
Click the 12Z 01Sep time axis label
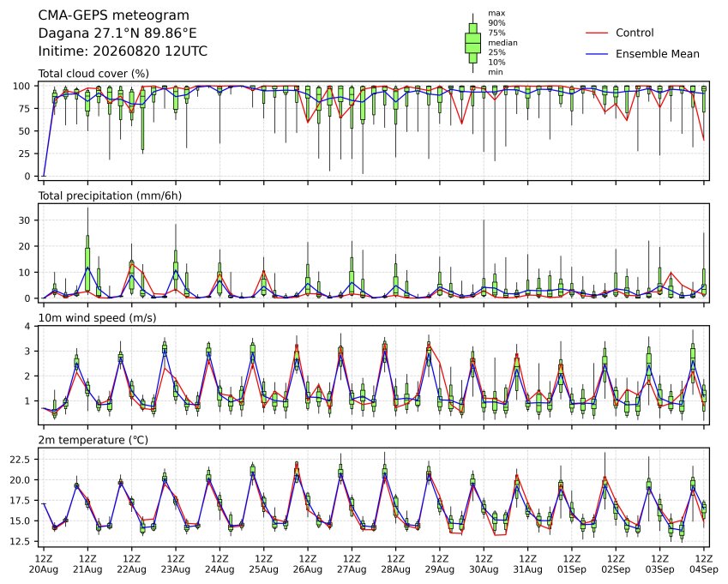pyautogui.click(x=572, y=563)
